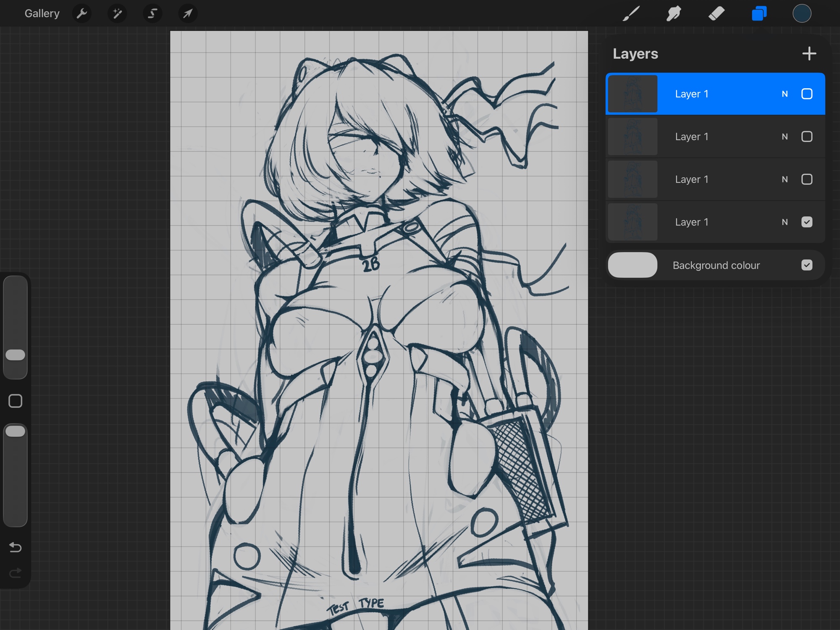This screenshot has width=840, height=630.
Task: Show the selected top Layer 1
Action: point(806,94)
